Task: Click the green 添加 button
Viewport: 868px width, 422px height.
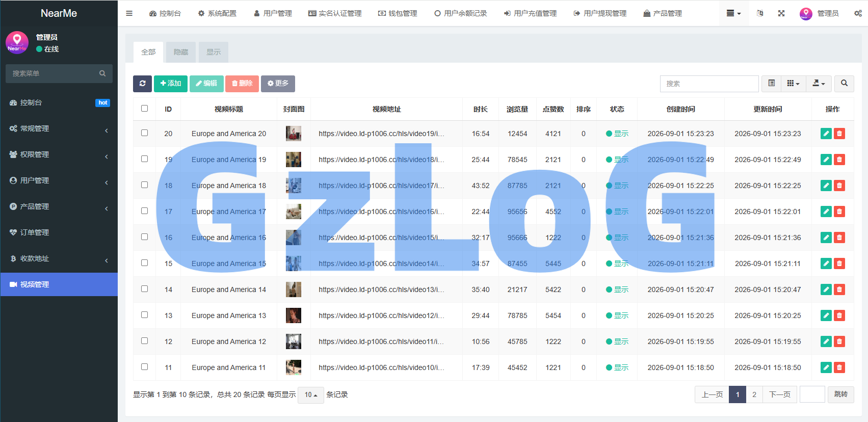Action: pos(171,84)
